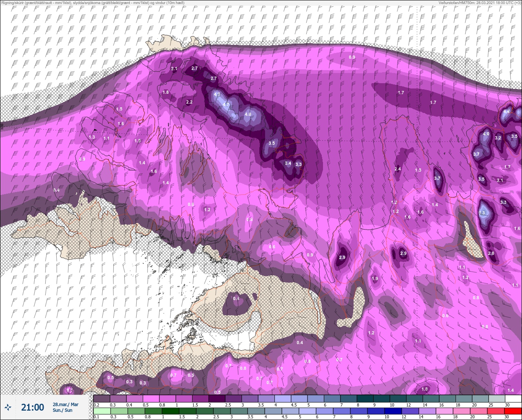
Task: Click the legend number 0.8 under rain row
Action: tap(147, 417)
